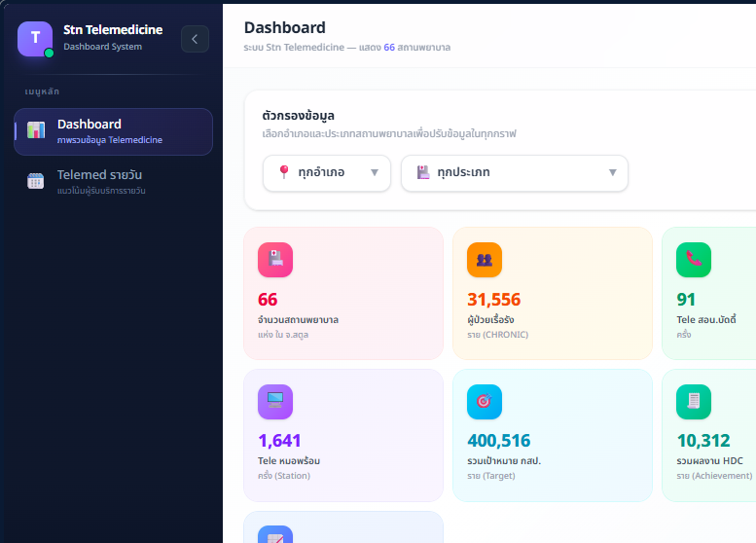Click the ผู้ป่วยเรื้อรัง label
The width and height of the screenshot is (756, 543).
click(490, 320)
